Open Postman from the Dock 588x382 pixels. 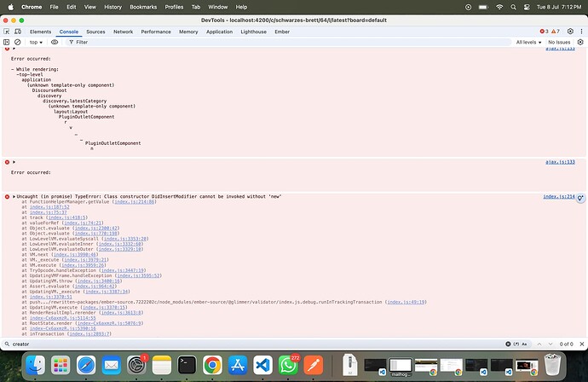point(313,365)
